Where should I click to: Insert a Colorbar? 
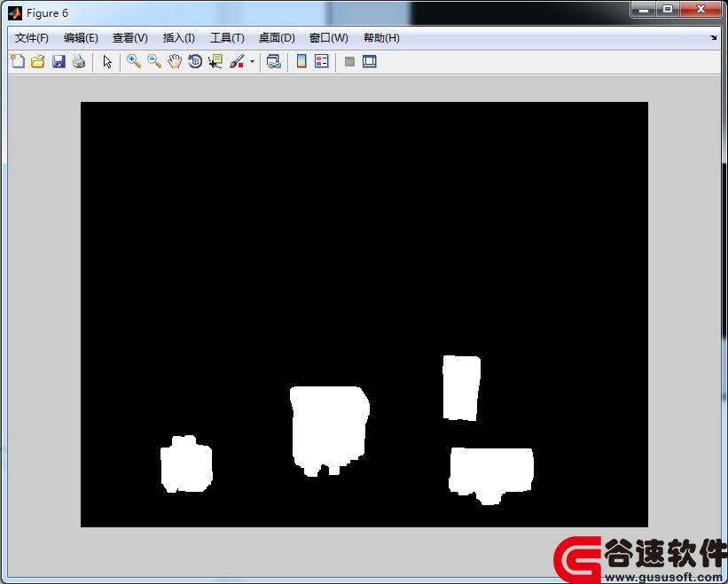point(301,61)
